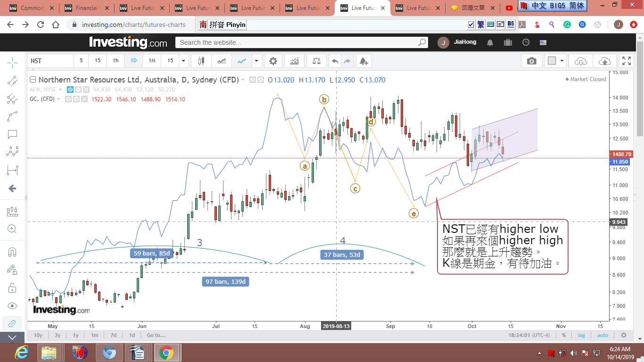
Task: Open chart settings gear in top toolbar
Action: point(273,61)
